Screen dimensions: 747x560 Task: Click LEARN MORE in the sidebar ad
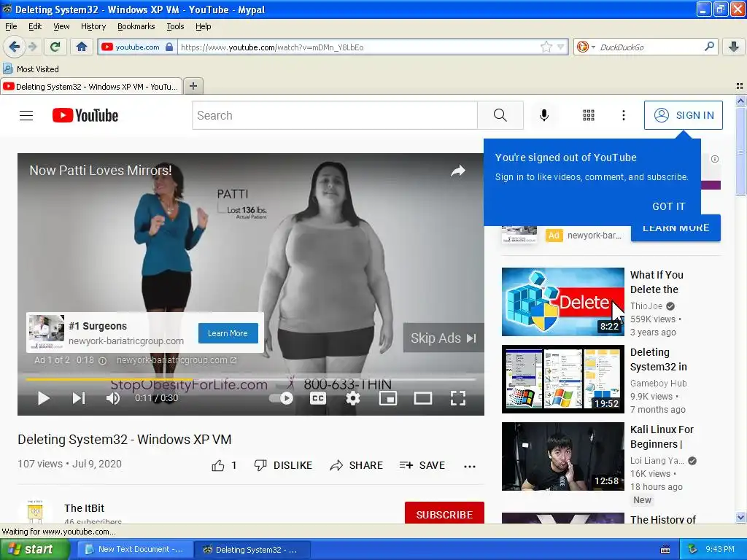[676, 230]
